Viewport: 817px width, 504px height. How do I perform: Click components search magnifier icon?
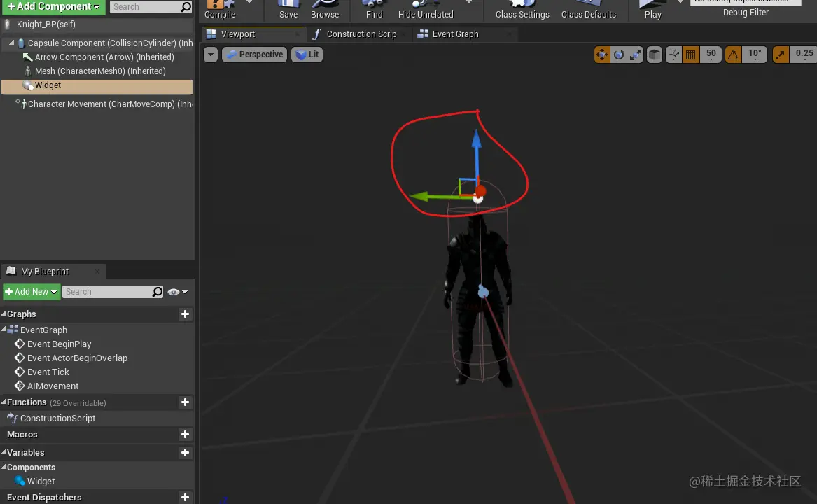point(186,7)
